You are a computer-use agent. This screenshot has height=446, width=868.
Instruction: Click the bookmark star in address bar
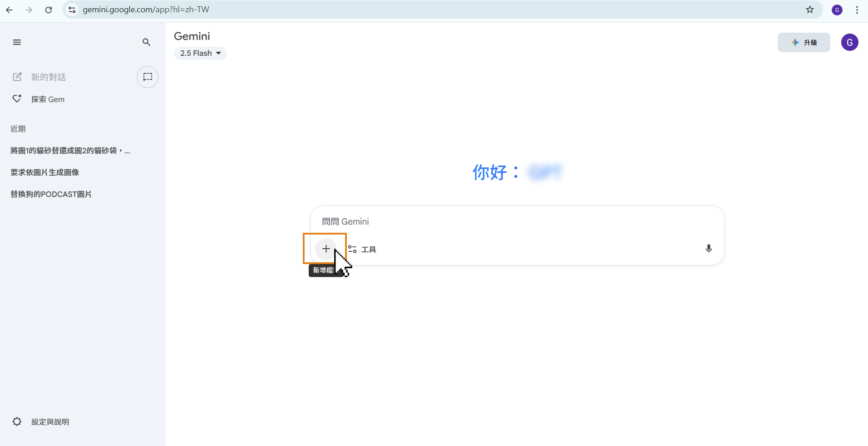[x=810, y=10]
